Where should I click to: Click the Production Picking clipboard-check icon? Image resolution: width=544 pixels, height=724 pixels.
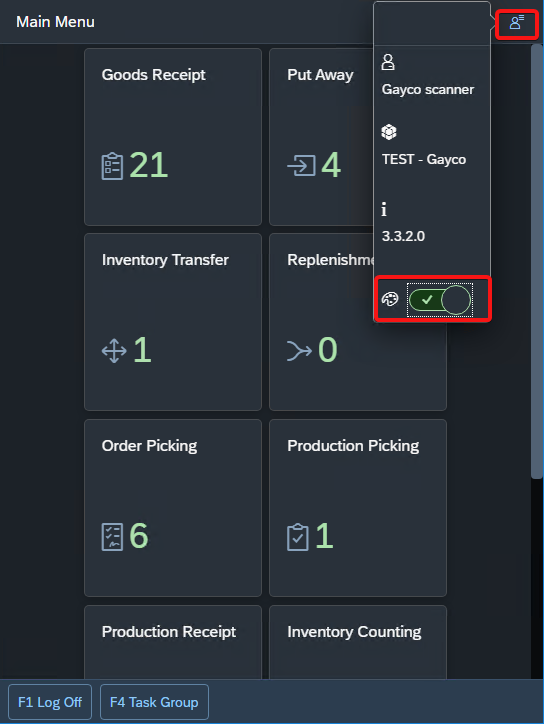point(298,537)
